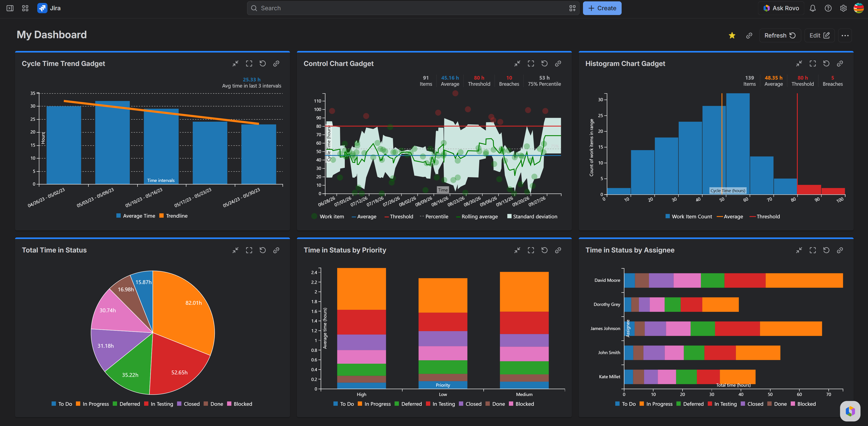Copy link of Time in Status by Assignee
This screenshot has width=868, height=426.
pyautogui.click(x=840, y=250)
